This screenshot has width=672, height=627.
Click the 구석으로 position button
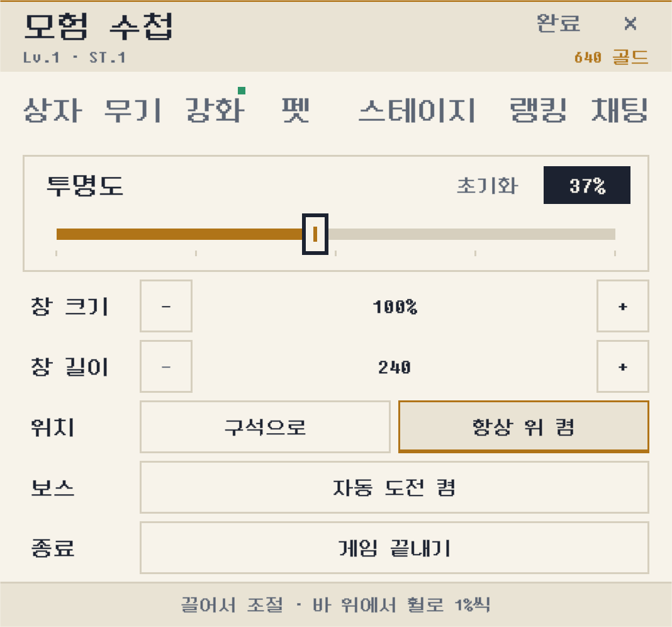[x=265, y=427]
